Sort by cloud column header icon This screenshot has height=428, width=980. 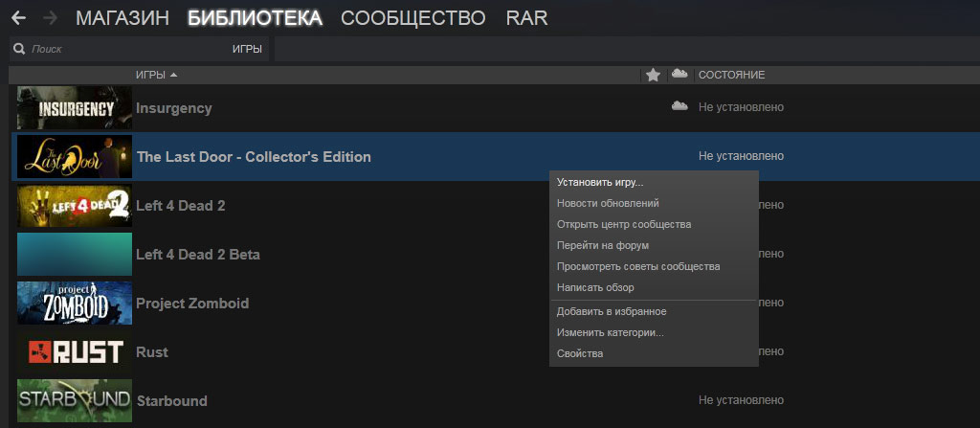(x=679, y=75)
